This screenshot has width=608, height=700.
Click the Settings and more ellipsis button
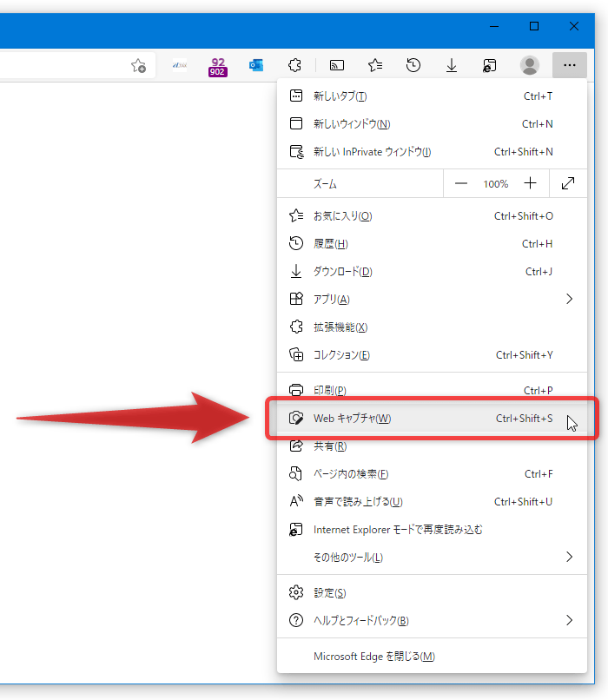(570, 65)
